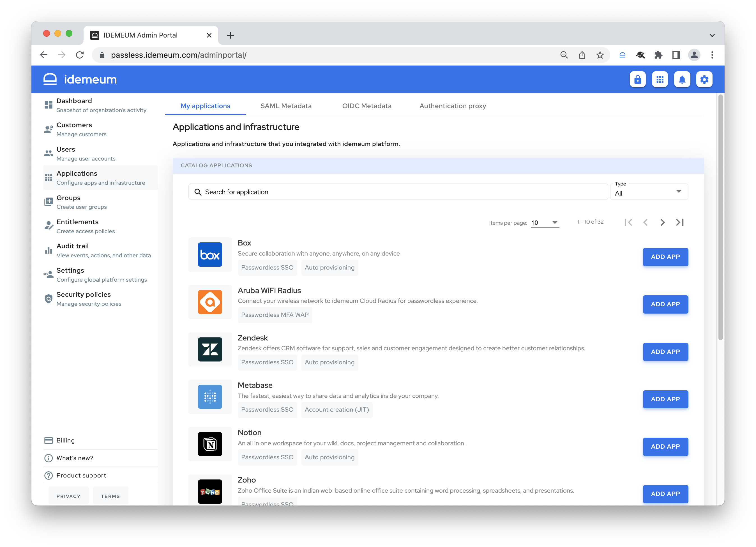Screen dimensions: 756x547
Task: Click the Notion logo thumbnail
Action: pos(210,444)
